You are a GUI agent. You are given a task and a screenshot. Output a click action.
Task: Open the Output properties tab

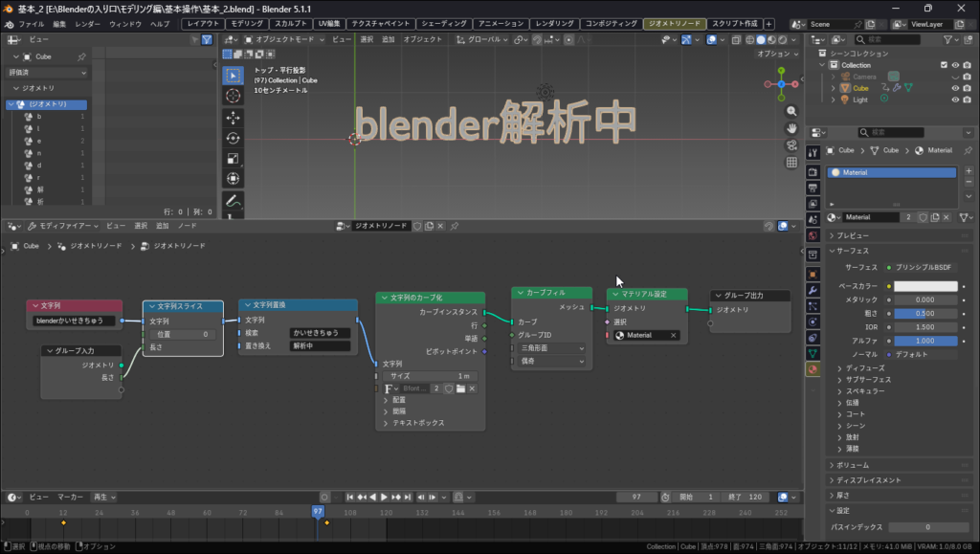pos(813,188)
